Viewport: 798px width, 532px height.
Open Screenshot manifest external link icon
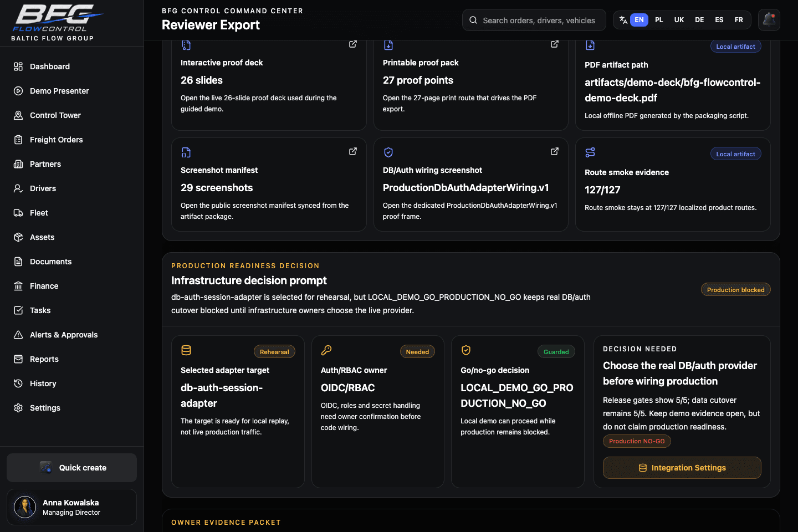click(353, 151)
